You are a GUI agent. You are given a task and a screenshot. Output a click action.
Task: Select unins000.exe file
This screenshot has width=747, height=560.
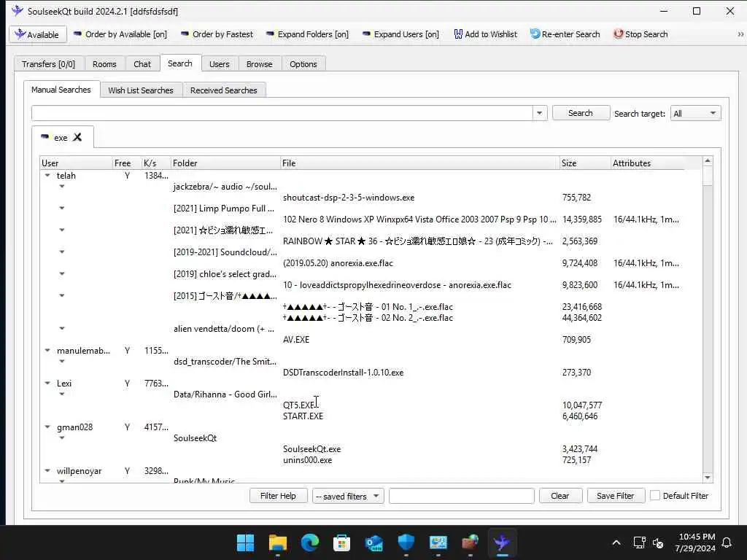(x=307, y=460)
